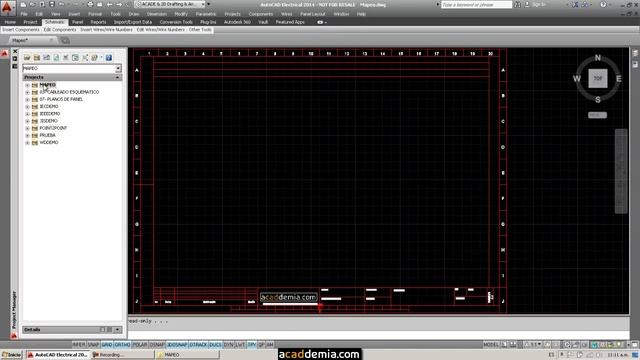Toggle POLAR tracking in status bar
Viewport: 640px width, 360px height.
pos(140,345)
